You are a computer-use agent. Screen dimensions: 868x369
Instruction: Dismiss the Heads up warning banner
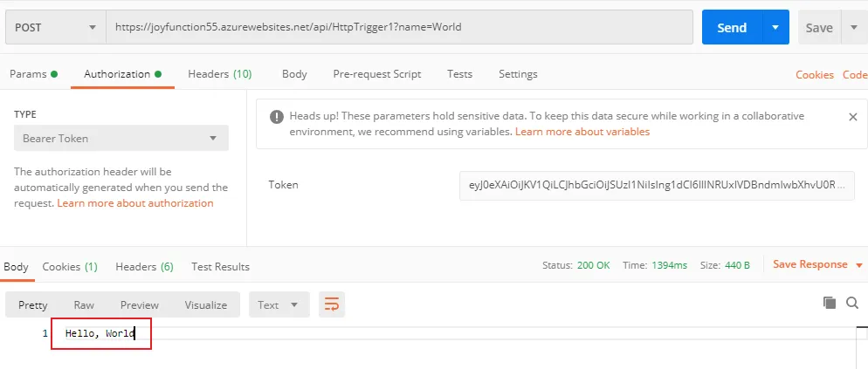(853, 116)
